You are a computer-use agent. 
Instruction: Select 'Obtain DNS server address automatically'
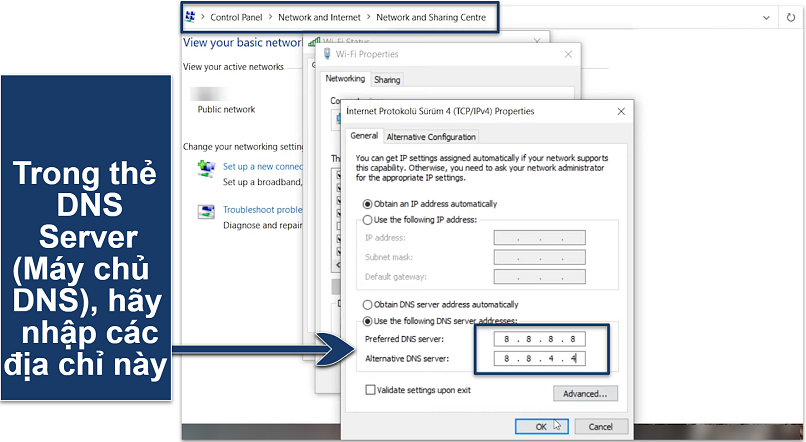(366, 304)
